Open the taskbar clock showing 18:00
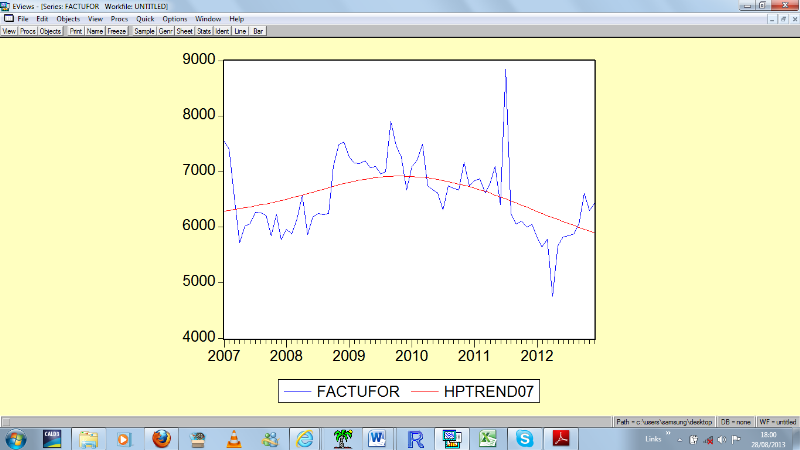Image resolution: width=800 pixels, height=450 pixels. point(768,439)
